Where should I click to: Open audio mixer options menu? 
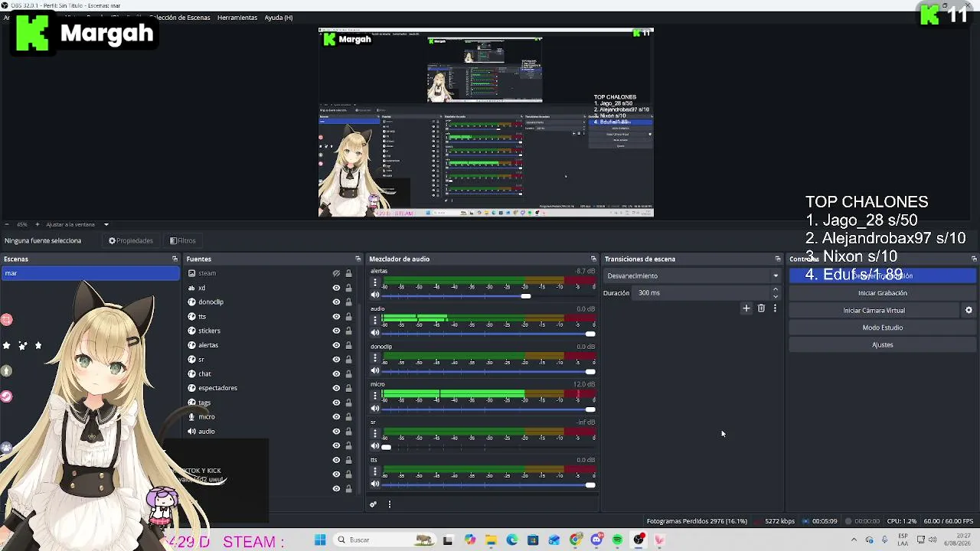coord(389,504)
